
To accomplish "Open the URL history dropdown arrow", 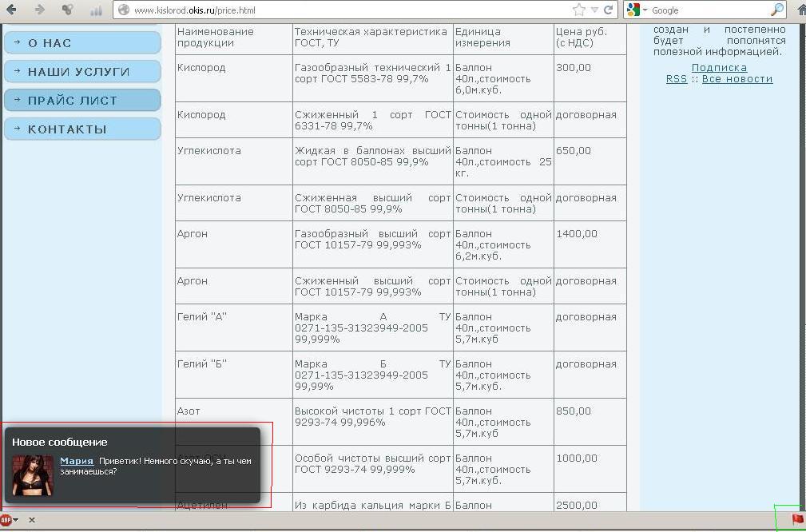I will point(594,10).
